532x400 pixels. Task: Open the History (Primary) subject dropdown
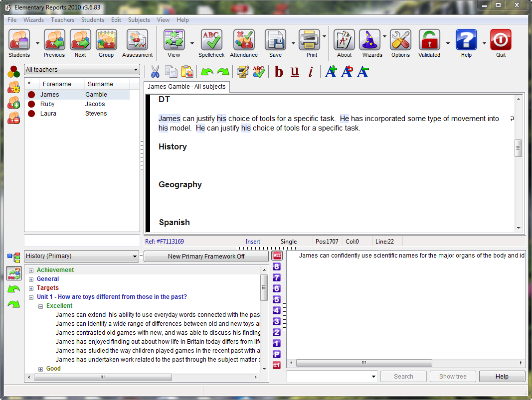82,256
